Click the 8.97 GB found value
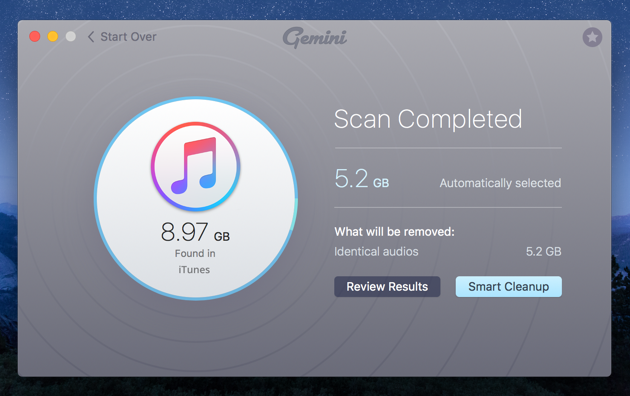630x396 pixels. click(x=195, y=232)
